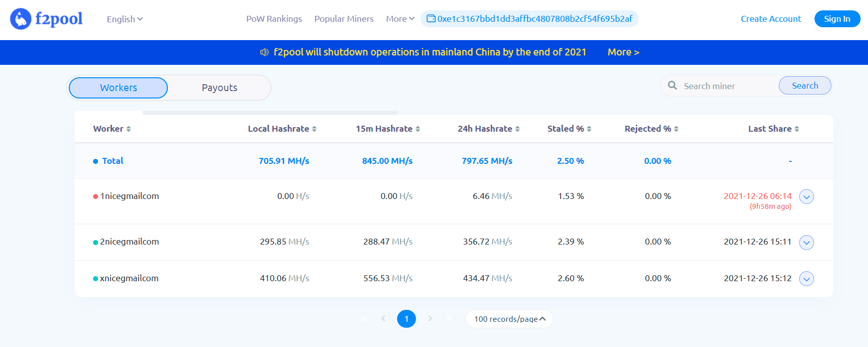The height and width of the screenshot is (347, 868).
Task: Switch to the Payouts tab
Action: [219, 88]
